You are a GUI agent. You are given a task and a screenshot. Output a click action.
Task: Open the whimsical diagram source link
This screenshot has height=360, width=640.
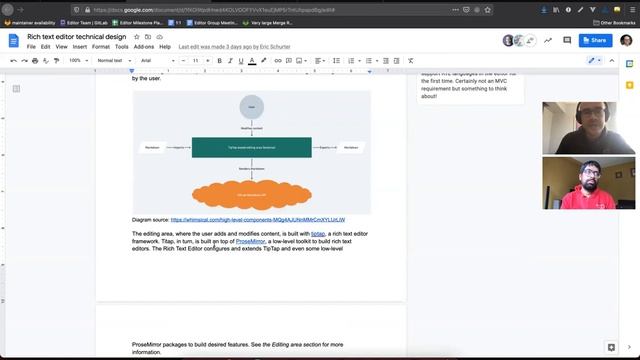(258, 220)
